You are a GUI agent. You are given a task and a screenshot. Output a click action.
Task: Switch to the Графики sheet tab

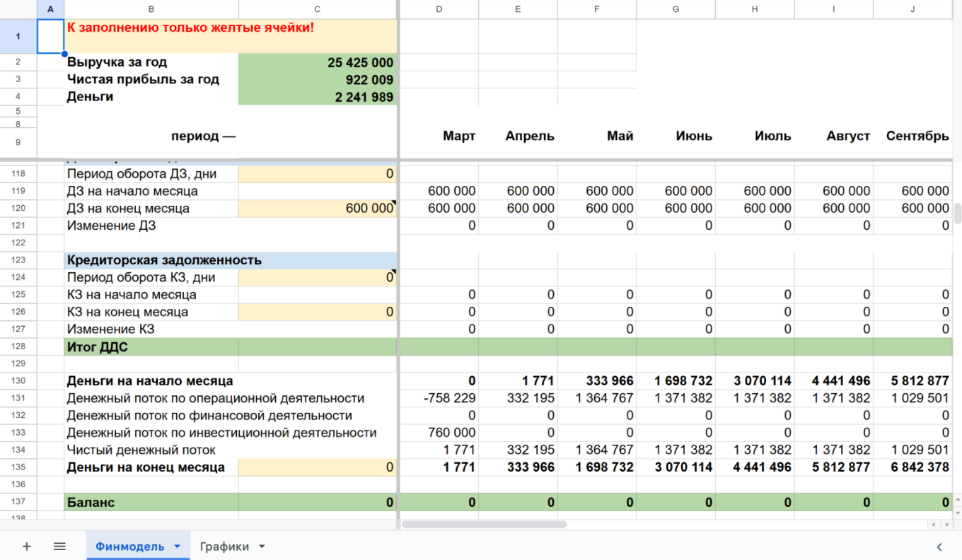(224, 547)
